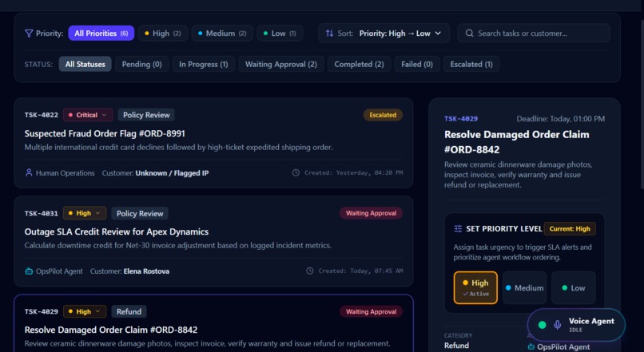Open the Voice Agent widget
Viewport: 644px width, 352px height.
576,325
